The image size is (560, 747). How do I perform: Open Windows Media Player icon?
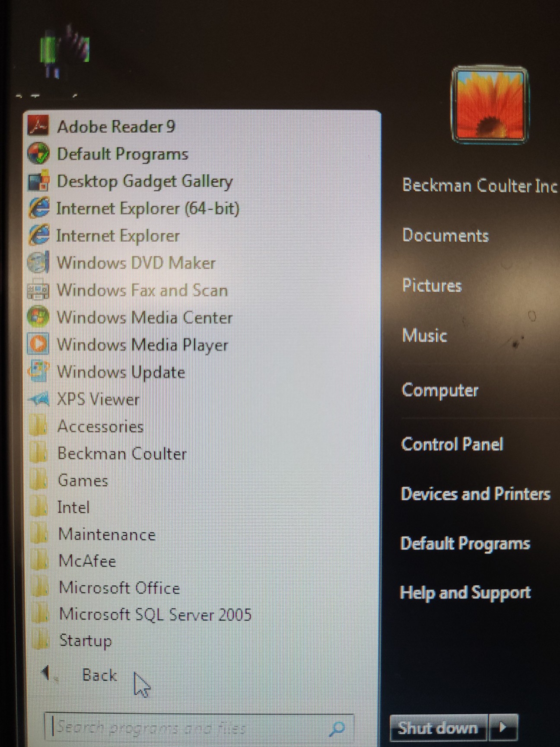pyautogui.click(x=38, y=345)
